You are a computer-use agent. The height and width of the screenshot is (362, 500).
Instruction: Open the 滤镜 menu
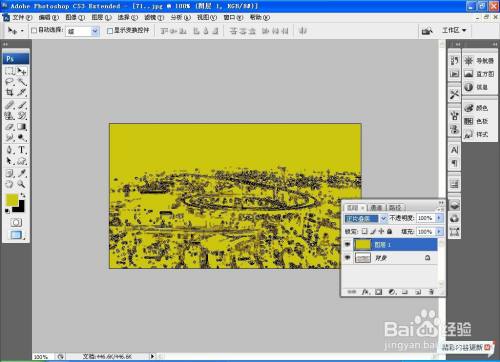pos(154,17)
